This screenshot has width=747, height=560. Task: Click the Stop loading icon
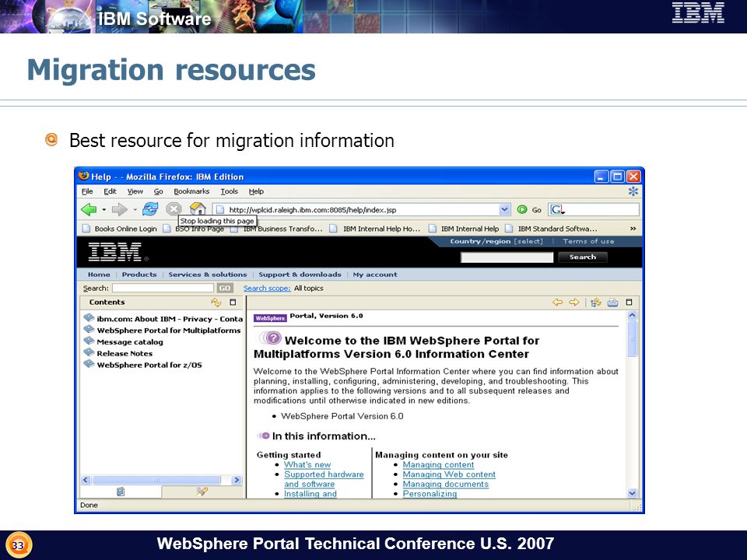point(174,209)
